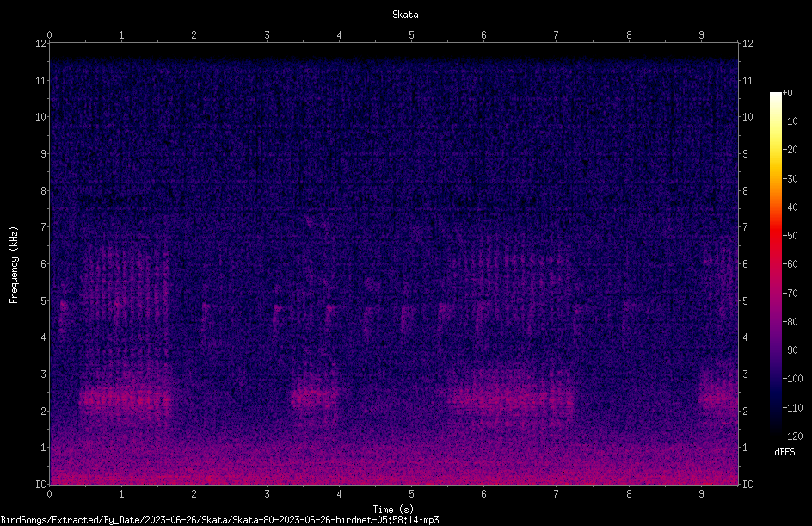This screenshot has width=812, height=526.
Task: Click "7" on the bottom time axis
Action: pos(557,494)
